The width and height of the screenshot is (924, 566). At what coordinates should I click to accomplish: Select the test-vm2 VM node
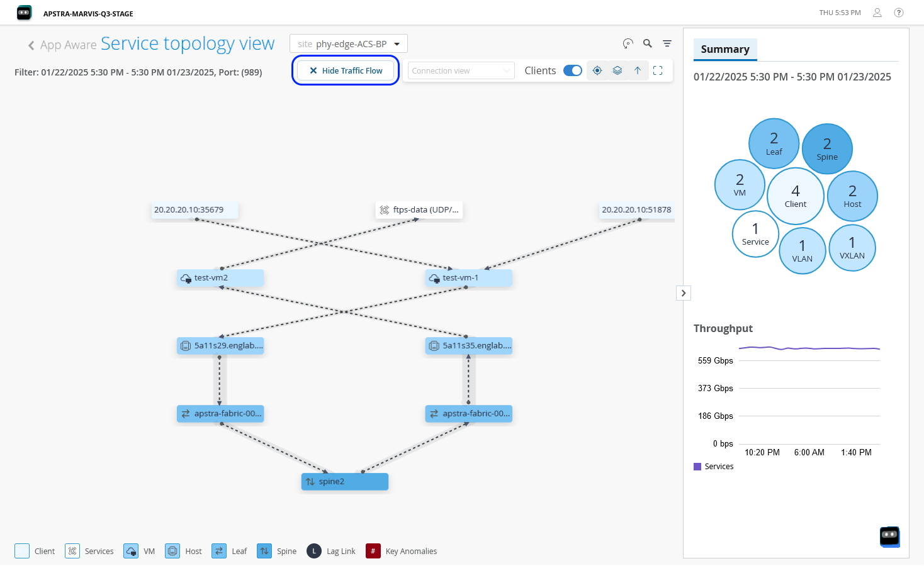pyautogui.click(x=220, y=278)
